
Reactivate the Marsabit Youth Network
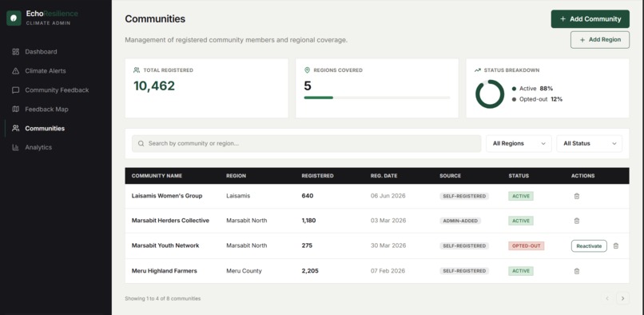tap(589, 246)
